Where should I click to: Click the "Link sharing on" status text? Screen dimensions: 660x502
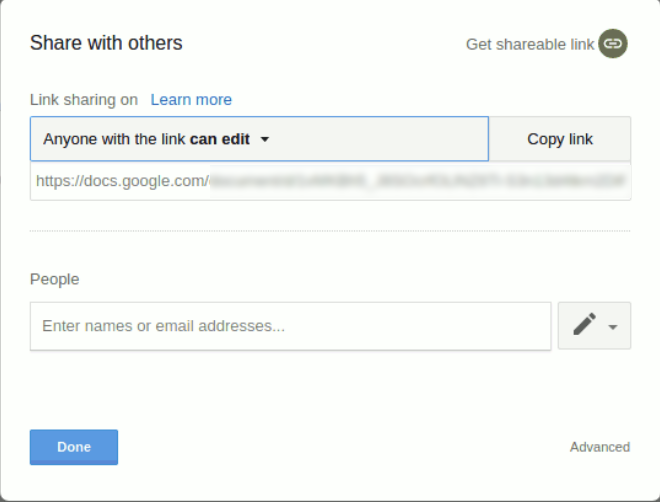(x=84, y=100)
